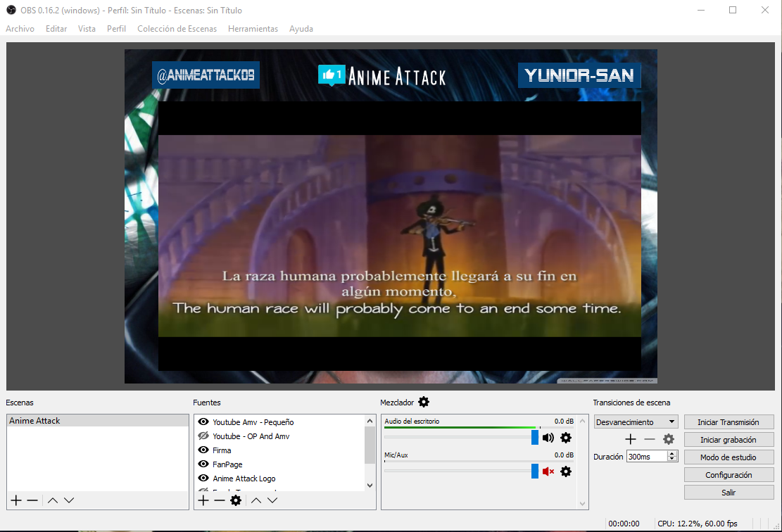
Task: Click the video preview canvas
Action: (x=391, y=217)
